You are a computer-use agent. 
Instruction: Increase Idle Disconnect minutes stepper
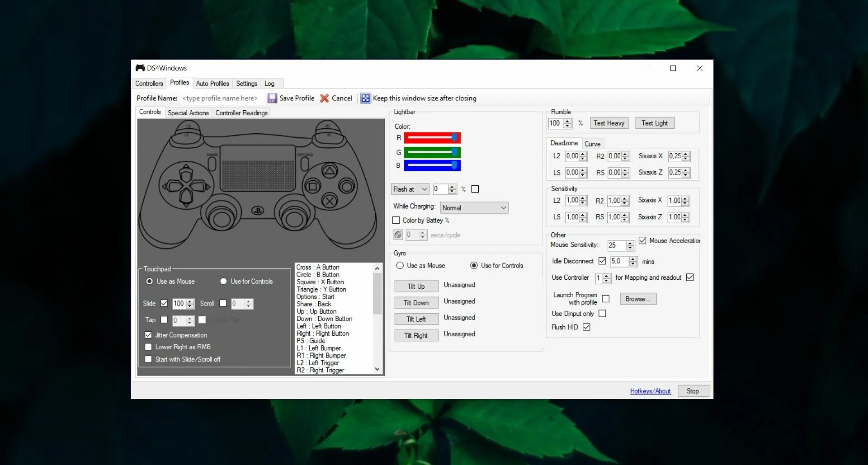point(633,259)
